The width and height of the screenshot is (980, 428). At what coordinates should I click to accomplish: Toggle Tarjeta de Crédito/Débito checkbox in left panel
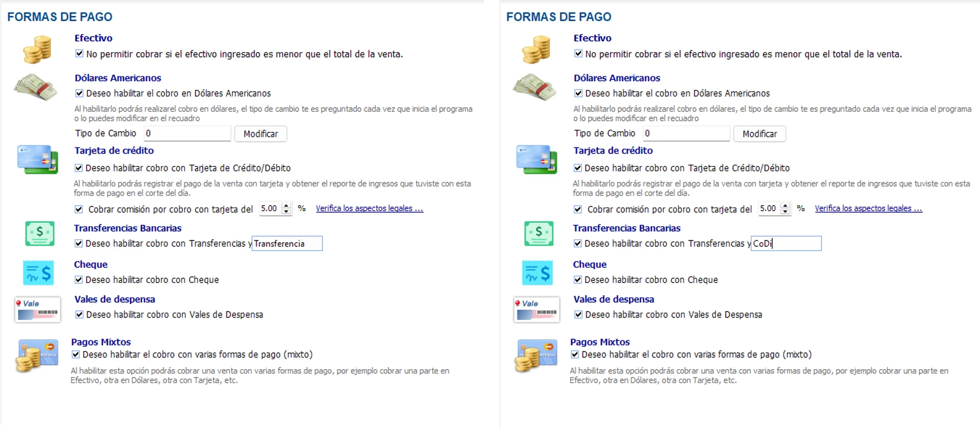(79, 168)
